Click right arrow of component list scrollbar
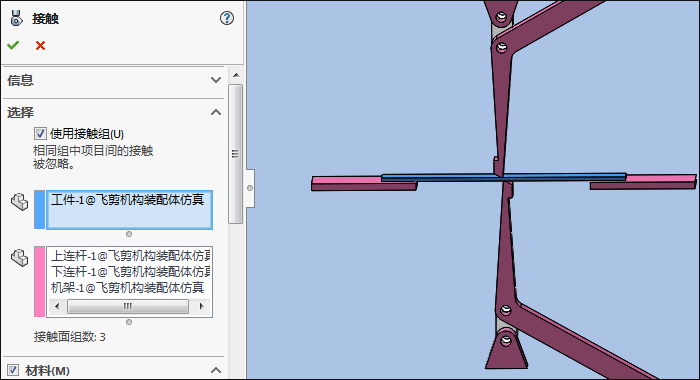 201,306
